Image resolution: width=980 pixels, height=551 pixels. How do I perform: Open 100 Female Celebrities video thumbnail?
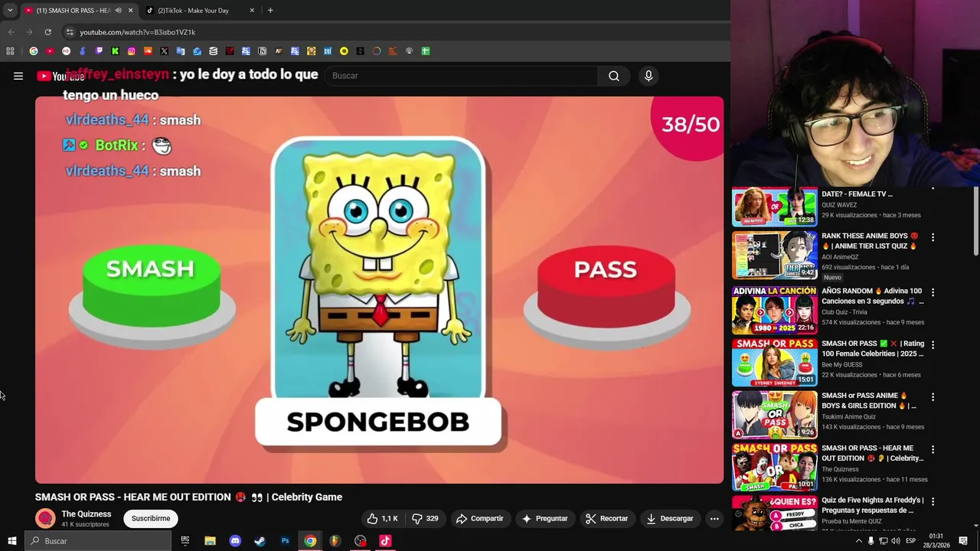774,362
